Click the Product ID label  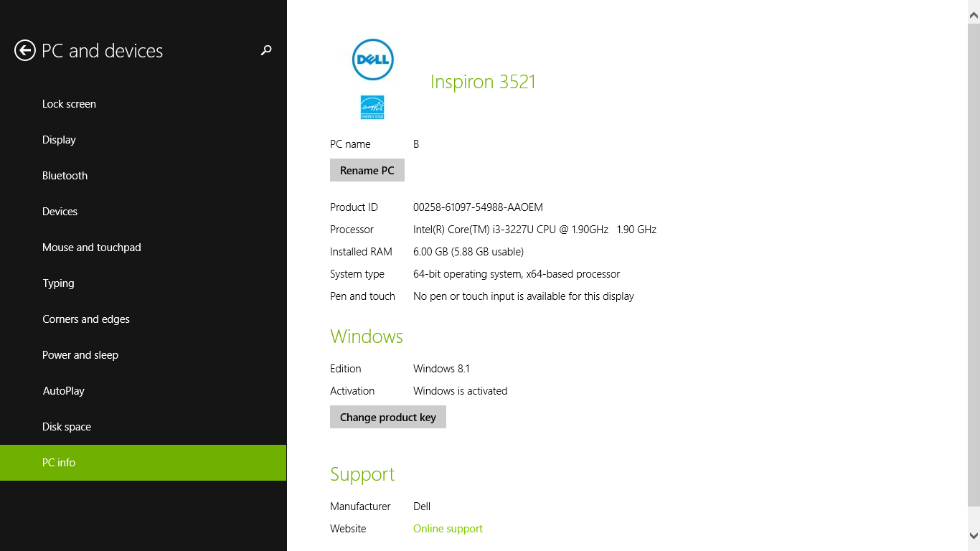[x=354, y=207]
